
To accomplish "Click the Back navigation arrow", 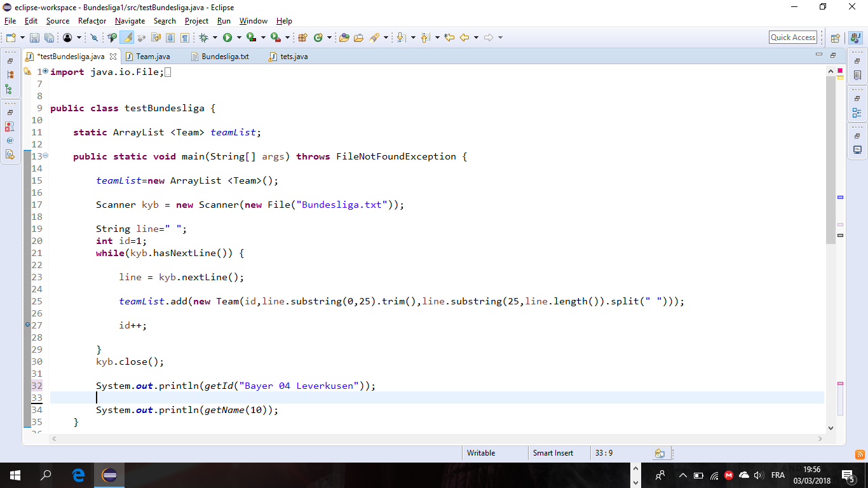I will click(x=464, y=37).
